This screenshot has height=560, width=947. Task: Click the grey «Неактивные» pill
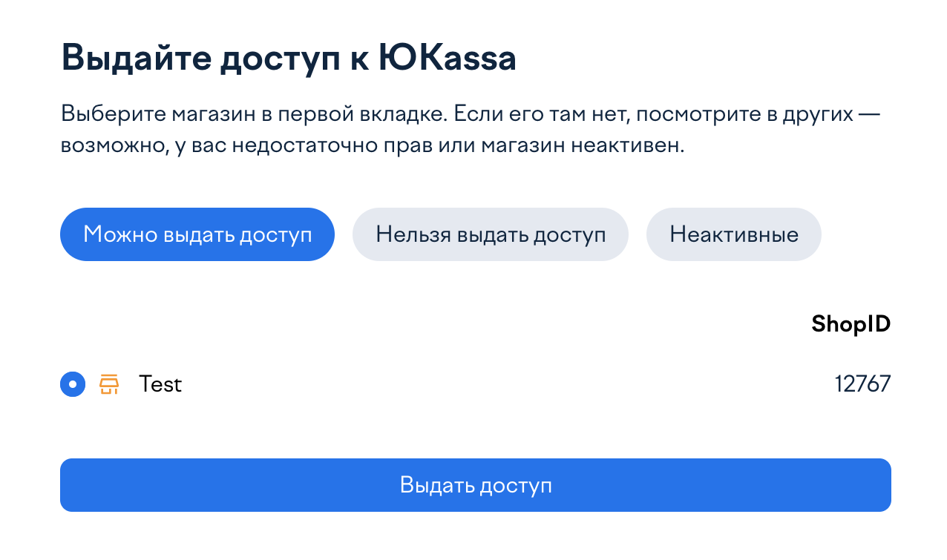click(733, 234)
